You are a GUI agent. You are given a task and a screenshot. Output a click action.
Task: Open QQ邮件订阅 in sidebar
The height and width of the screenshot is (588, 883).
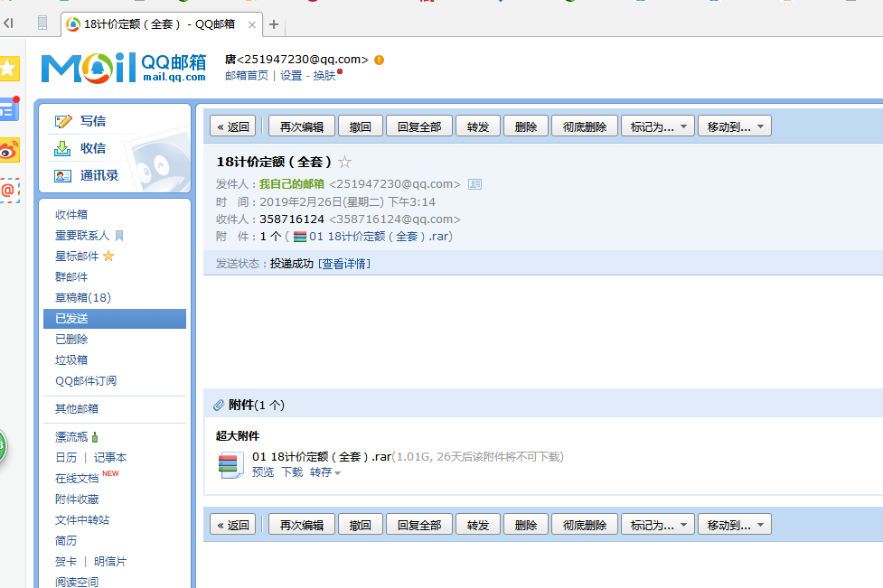[x=86, y=381]
